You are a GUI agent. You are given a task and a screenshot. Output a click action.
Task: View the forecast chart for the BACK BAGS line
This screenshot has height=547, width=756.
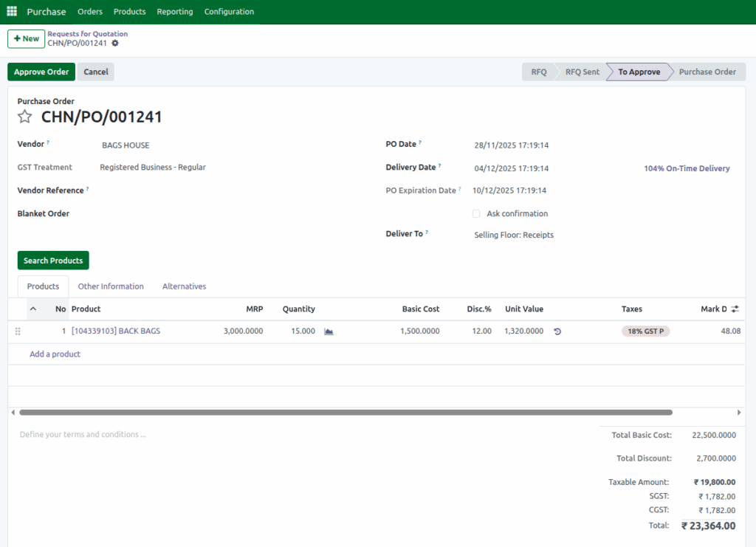pyautogui.click(x=328, y=331)
